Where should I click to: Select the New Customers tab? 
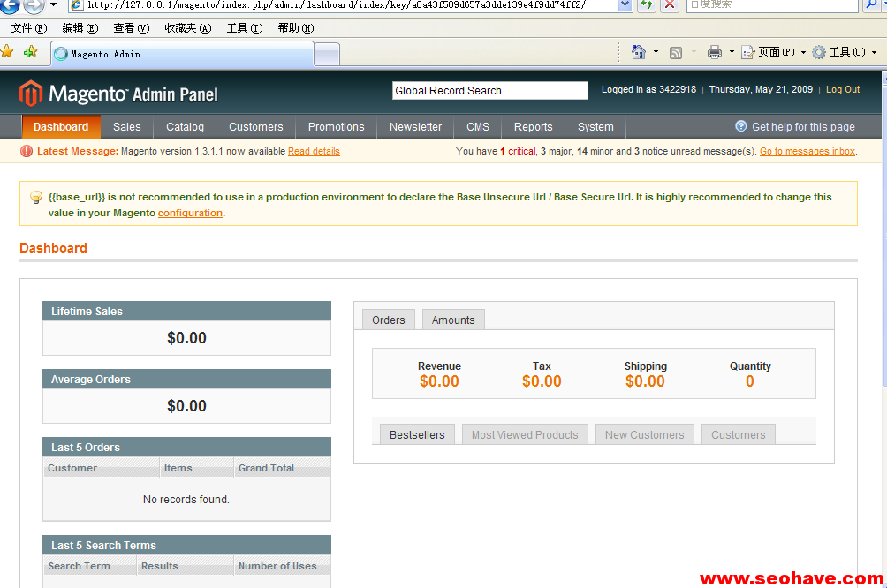pyautogui.click(x=644, y=434)
